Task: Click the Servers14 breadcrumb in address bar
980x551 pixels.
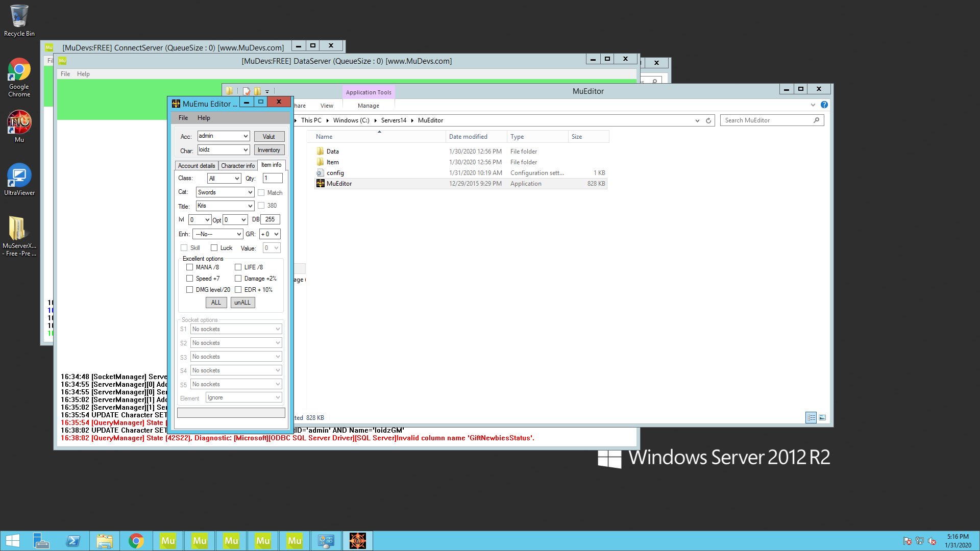Action: click(x=394, y=120)
